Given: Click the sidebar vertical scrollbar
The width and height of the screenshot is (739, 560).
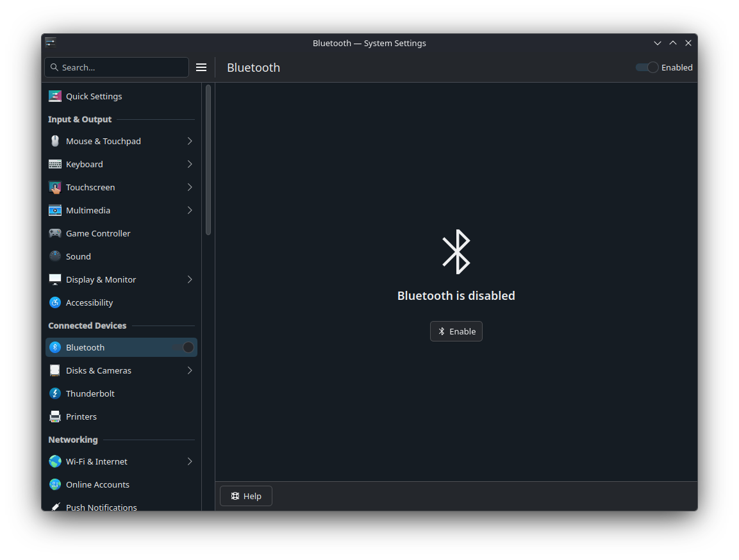Looking at the screenshot, I should pos(208,160).
